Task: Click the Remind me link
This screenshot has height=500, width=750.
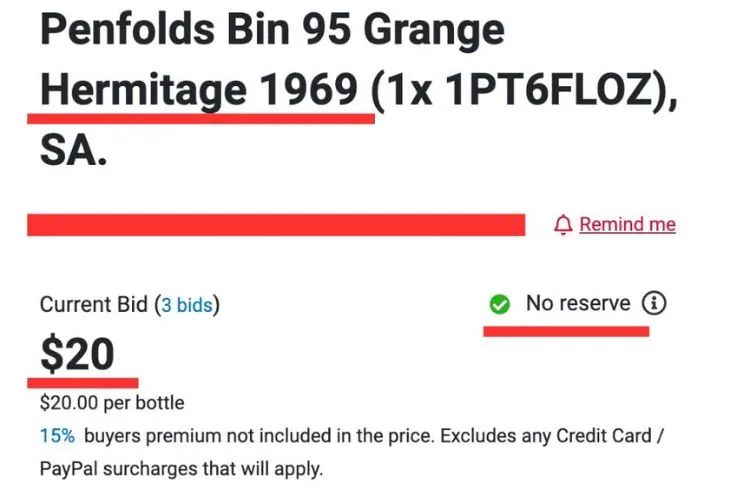Action: tap(627, 225)
